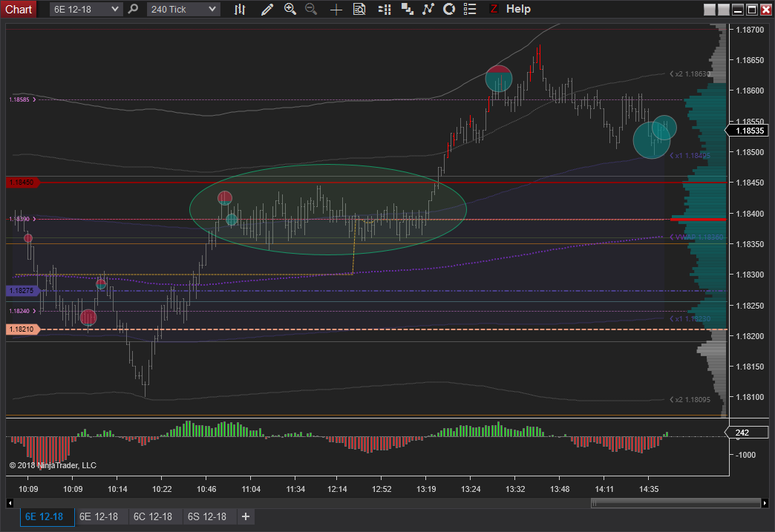Open the Drawing Tools pencil menu

[x=267, y=9]
